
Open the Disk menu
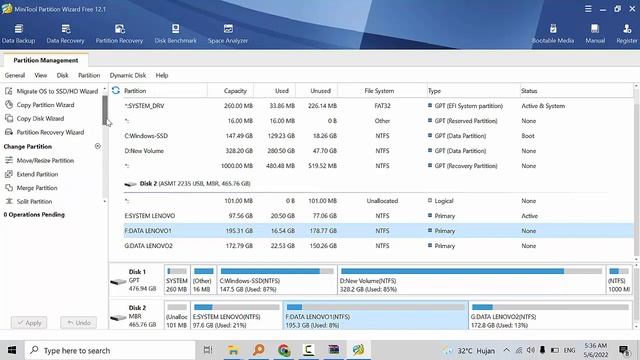tap(62, 75)
